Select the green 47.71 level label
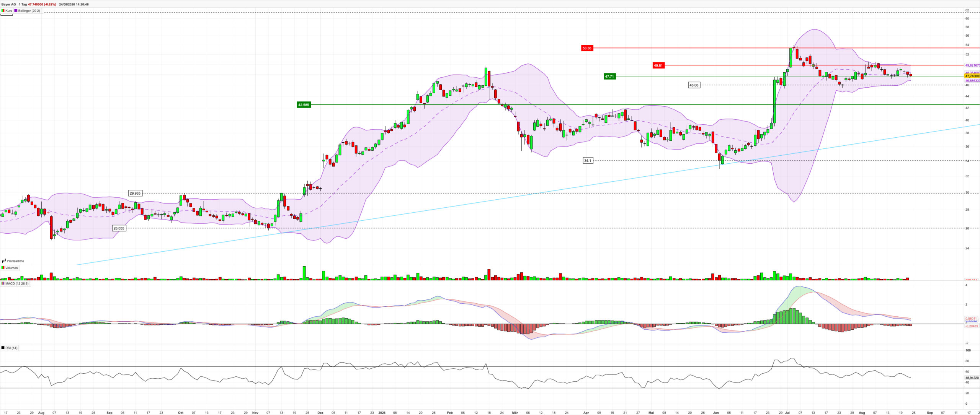 click(x=609, y=76)
